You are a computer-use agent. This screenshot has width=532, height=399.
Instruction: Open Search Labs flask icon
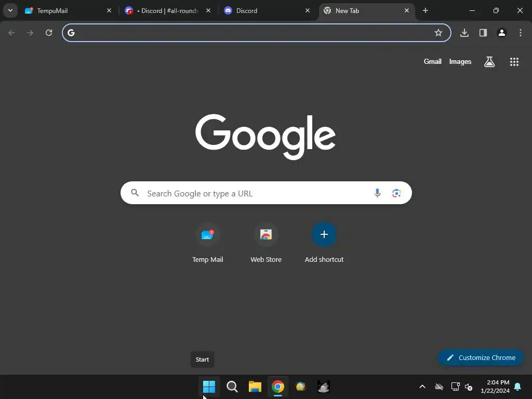pos(489,62)
